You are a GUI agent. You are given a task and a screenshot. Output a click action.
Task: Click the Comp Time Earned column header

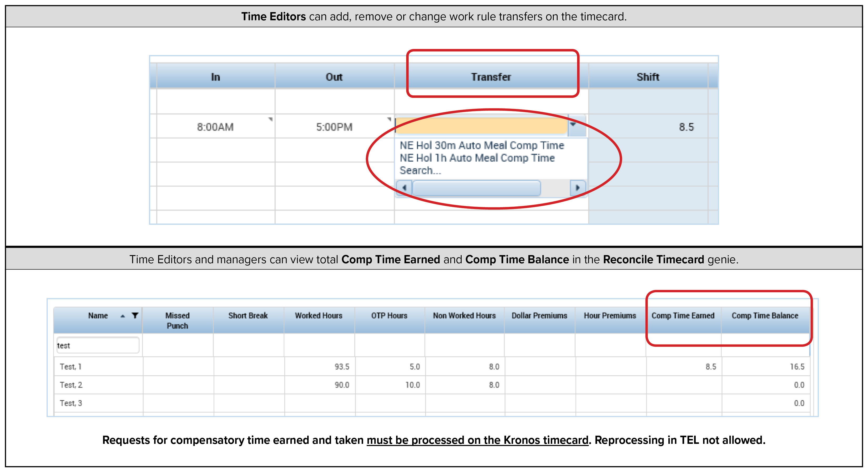coord(683,316)
